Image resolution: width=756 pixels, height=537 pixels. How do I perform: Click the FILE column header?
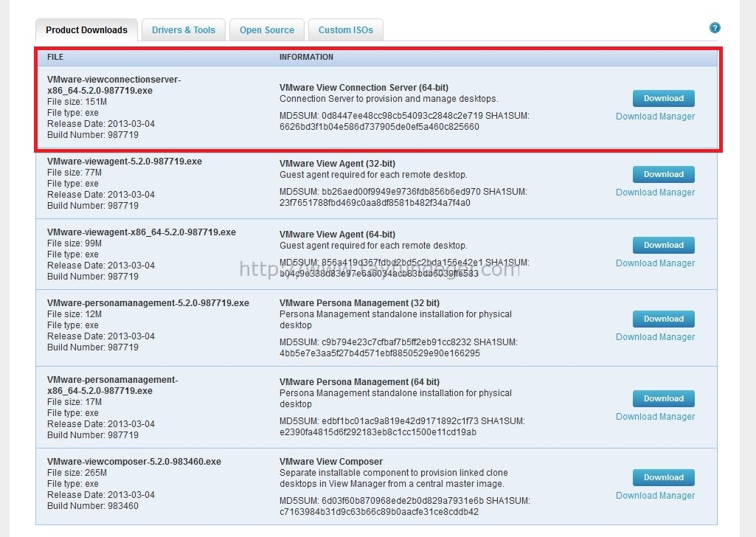pyautogui.click(x=55, y=57)
